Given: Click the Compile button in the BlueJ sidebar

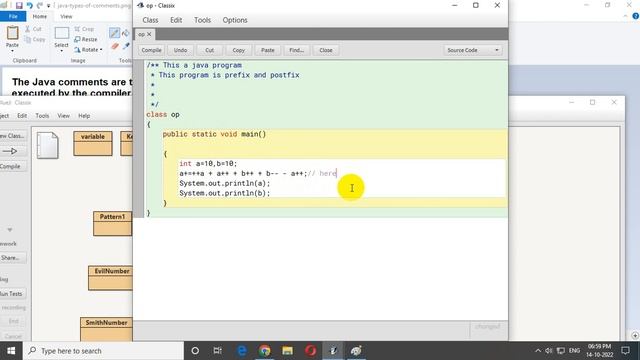Looking at the screenshot, I should (13, 167).
